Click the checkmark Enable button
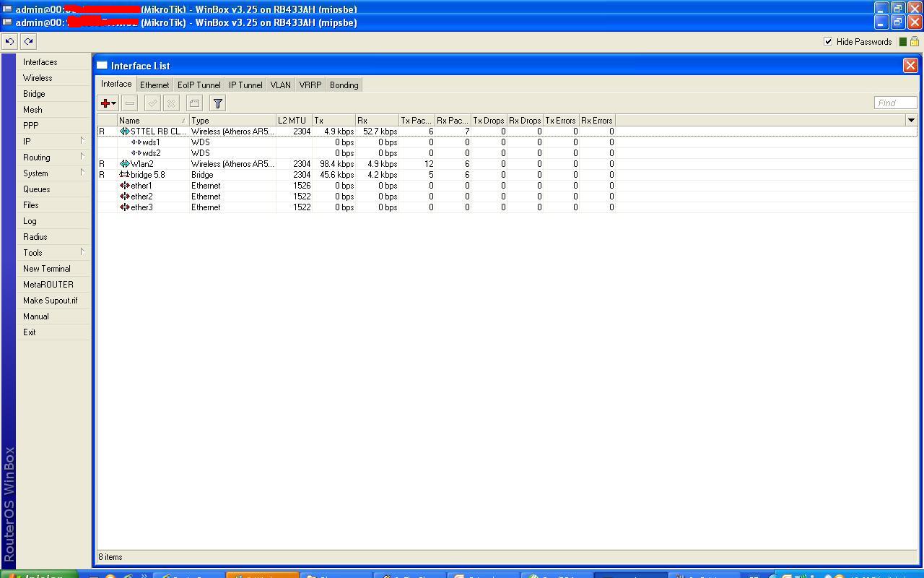924x578 pixels. [152, 103]
